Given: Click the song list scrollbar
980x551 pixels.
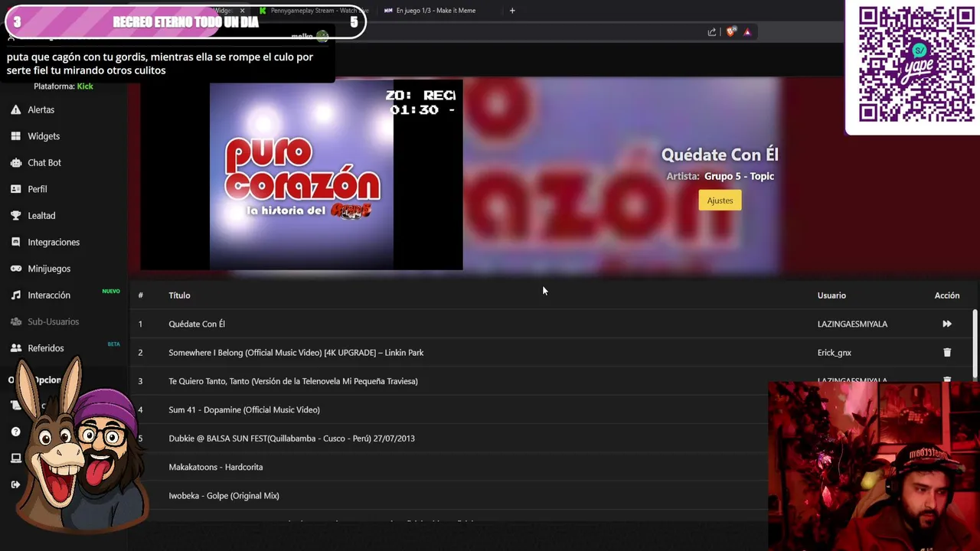Looking at the screenshot, I should point(975,343).
